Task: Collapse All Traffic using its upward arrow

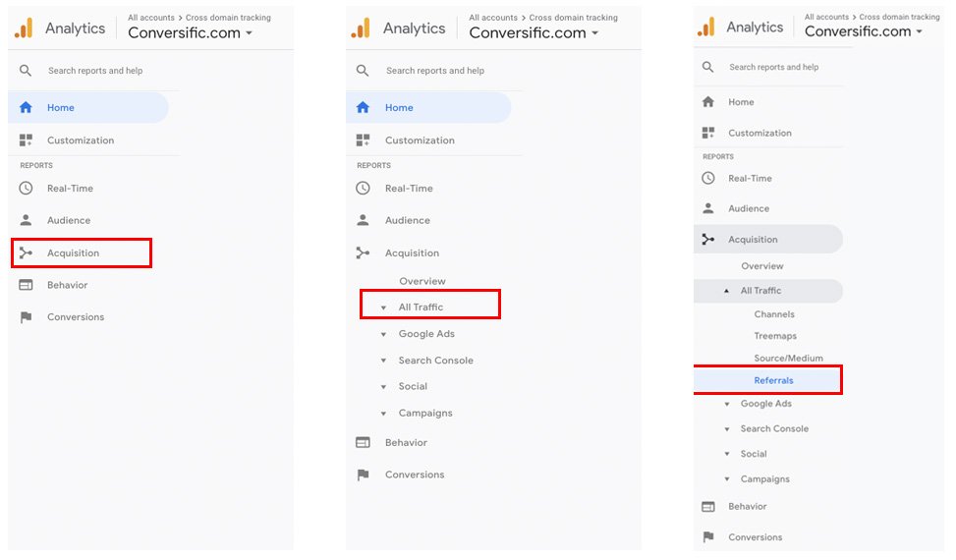Action: click(726, 291)
